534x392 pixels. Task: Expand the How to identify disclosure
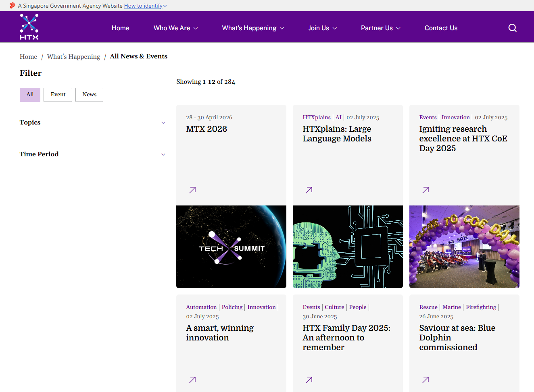click(x=145, y=6)
